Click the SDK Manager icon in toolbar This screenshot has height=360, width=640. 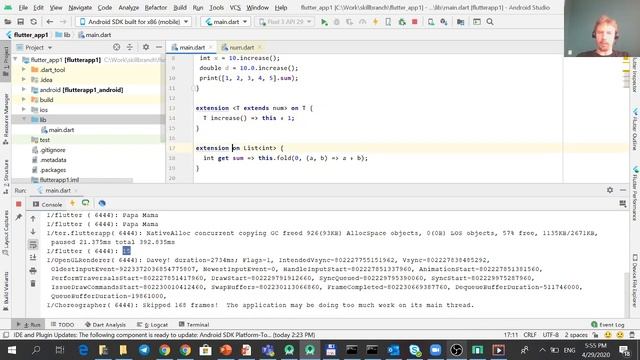pos(444,22)
